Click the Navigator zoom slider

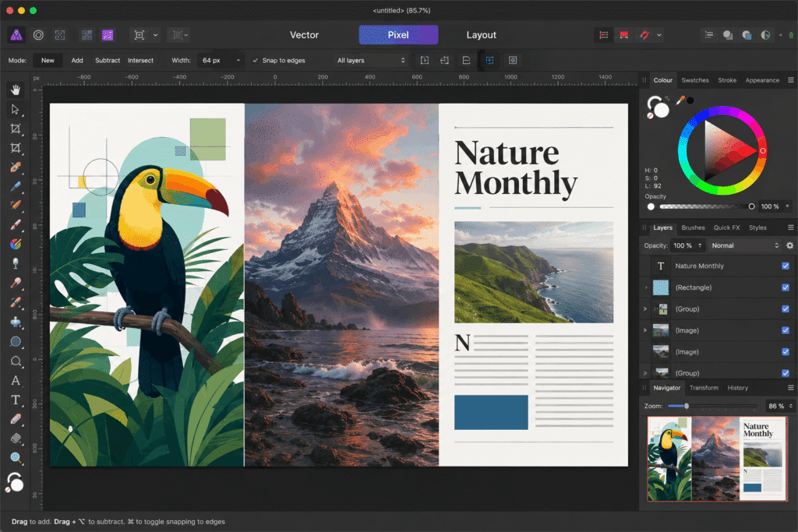712,406
